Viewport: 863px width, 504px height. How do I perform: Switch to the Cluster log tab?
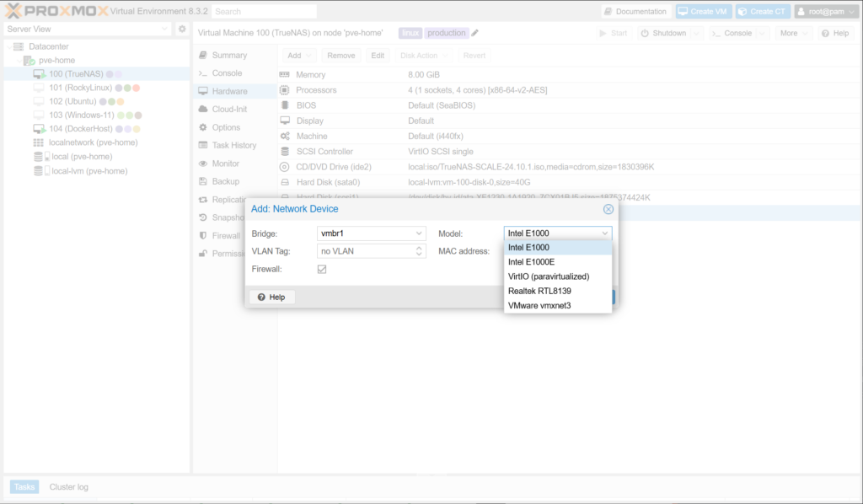(x=68, y=487)
